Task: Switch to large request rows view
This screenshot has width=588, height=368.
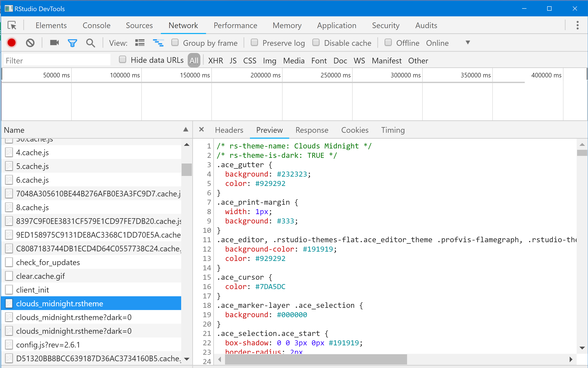Action: point(140,43)
